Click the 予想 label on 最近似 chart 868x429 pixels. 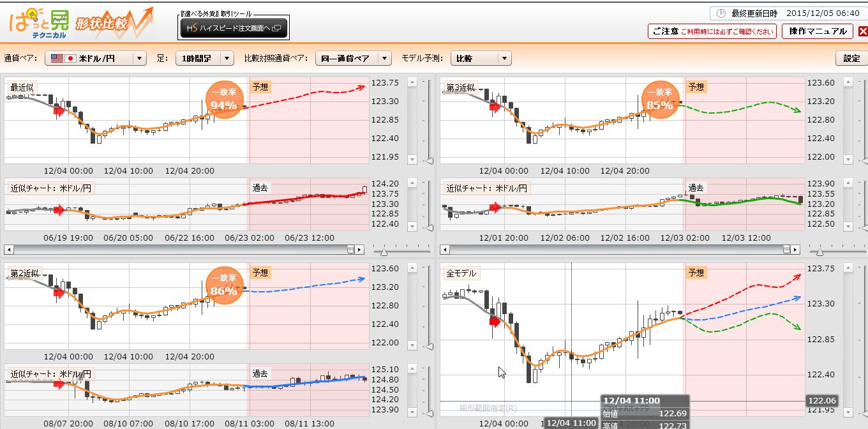coord(260,87)
